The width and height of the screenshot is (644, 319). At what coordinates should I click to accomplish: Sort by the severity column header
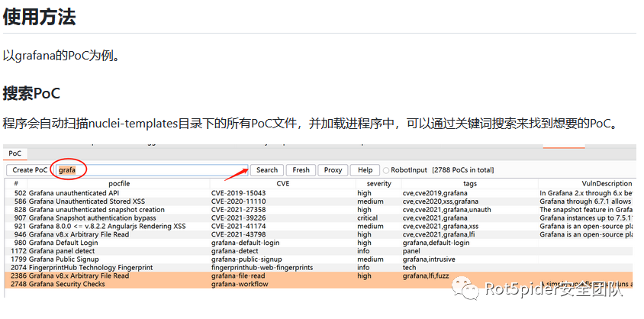coord(378,183)
